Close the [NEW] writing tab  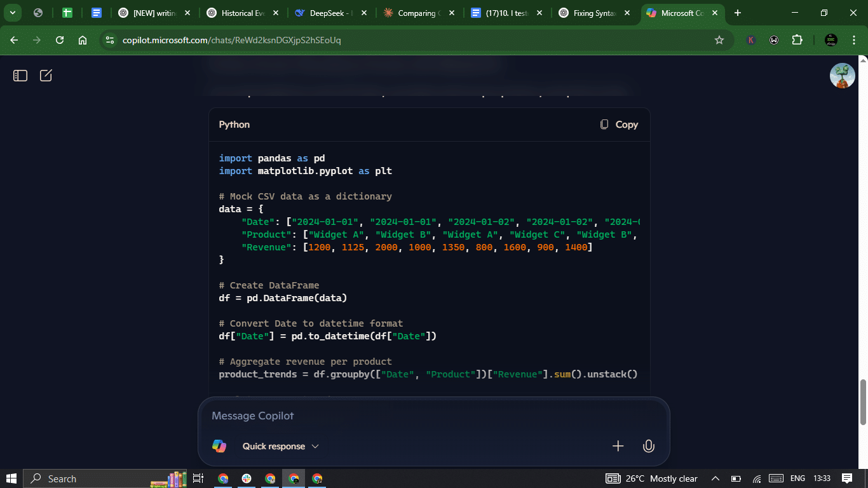pos(187,13)
